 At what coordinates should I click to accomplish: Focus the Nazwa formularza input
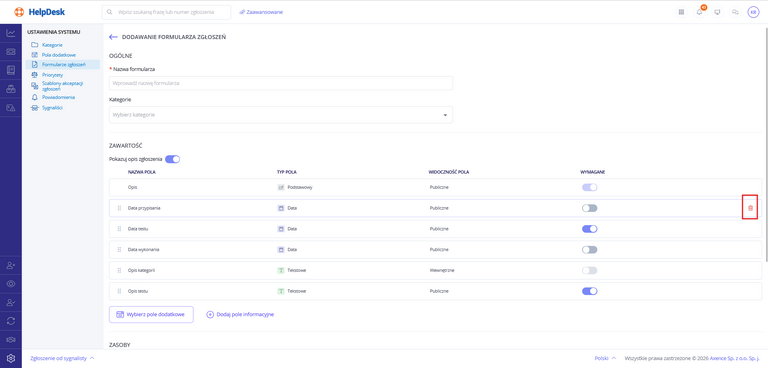(281, 83)
